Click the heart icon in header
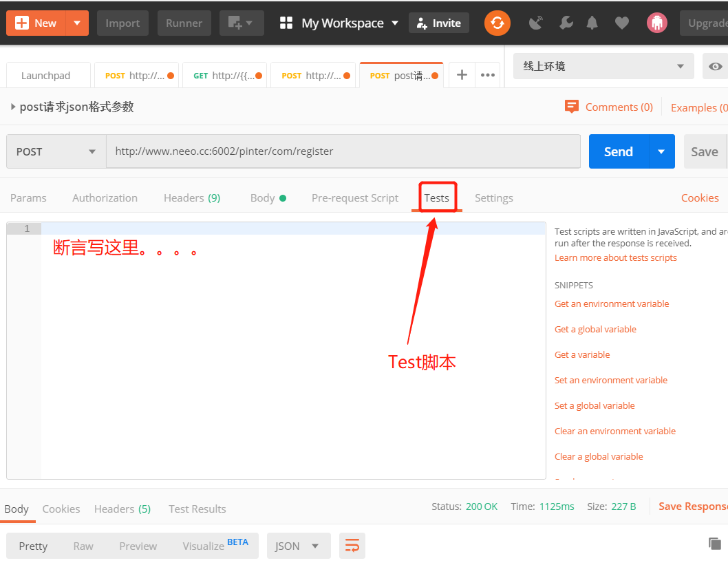This screenshot has width=728, height=565. tap(621, 23)
